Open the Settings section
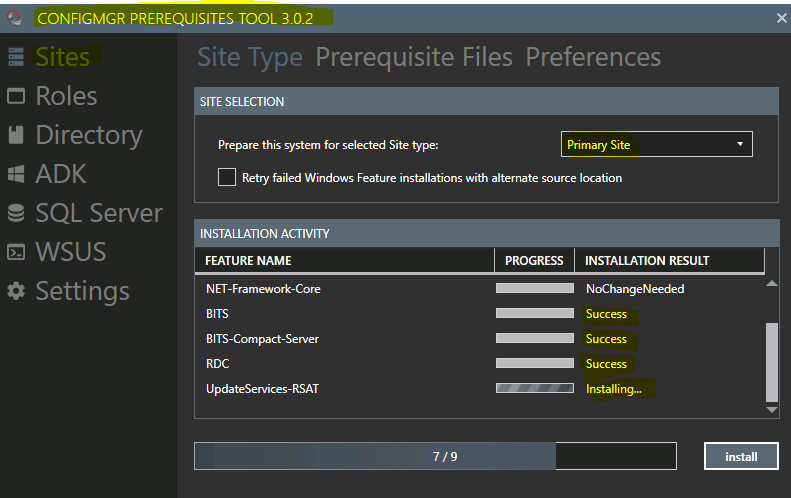 pyautogui.click(x=82, y=292)
